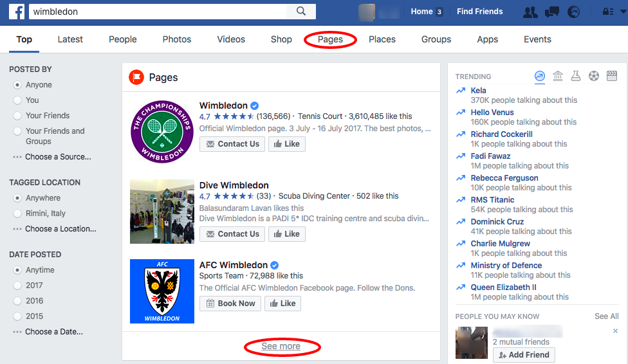Switch to the Events tab
Screen dimensions: 628x364
click(537, 39)
